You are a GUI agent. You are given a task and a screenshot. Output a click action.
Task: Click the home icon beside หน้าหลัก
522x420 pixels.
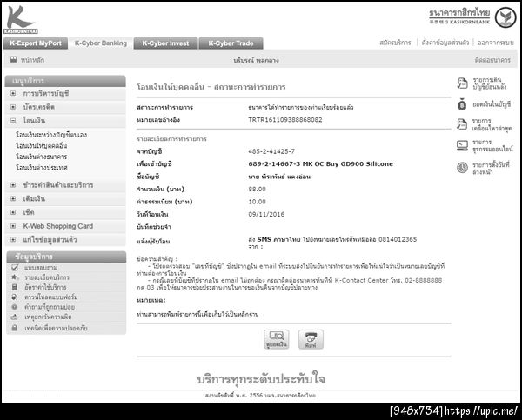point(13,59)
